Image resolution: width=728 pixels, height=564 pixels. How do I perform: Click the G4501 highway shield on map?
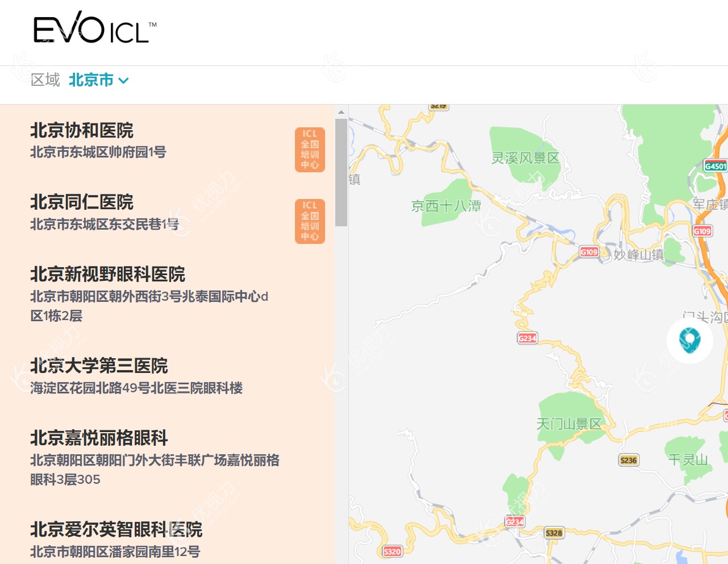tap(715, 166)
